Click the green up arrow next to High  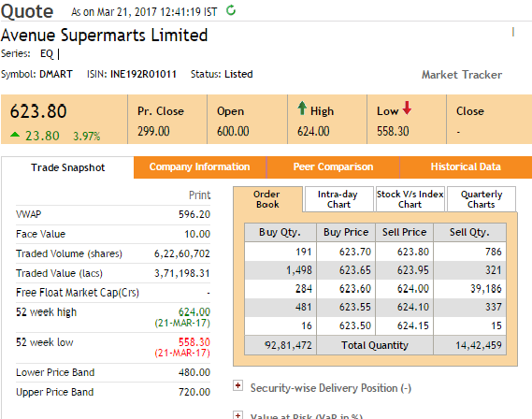click(302, 108)
